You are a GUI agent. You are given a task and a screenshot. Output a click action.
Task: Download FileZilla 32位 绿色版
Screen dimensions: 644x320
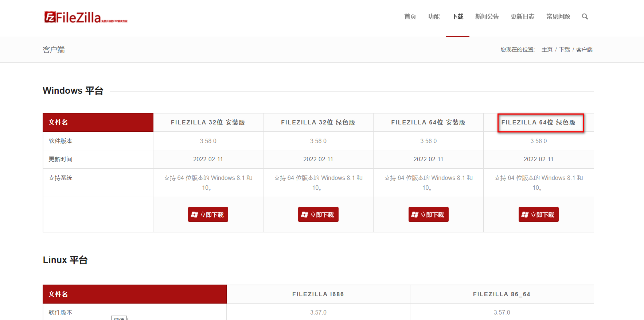coord(318,215)
